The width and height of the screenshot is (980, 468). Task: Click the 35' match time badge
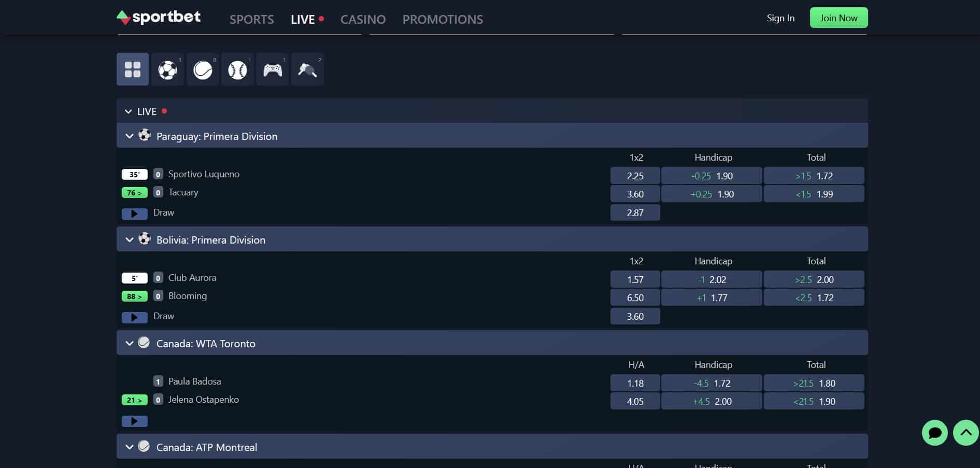(135, 175)
